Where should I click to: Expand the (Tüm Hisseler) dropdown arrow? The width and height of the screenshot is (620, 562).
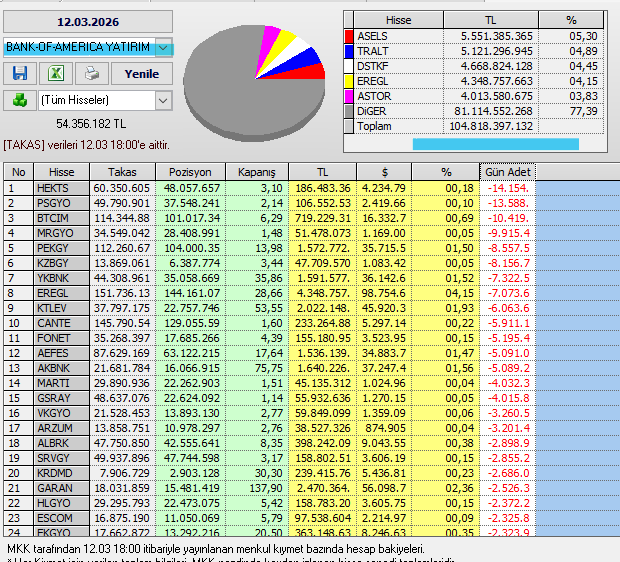tap(163, 100)
